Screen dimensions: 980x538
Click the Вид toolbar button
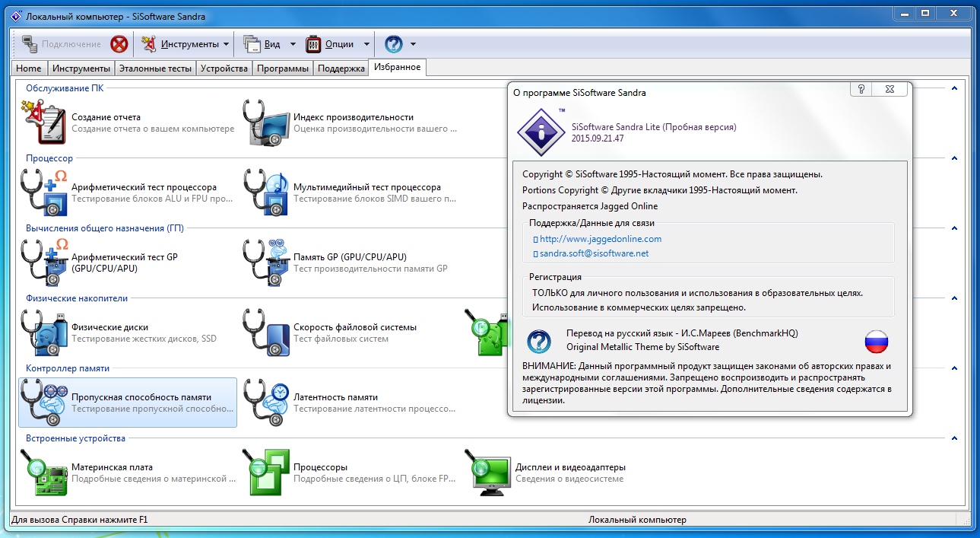263,44
